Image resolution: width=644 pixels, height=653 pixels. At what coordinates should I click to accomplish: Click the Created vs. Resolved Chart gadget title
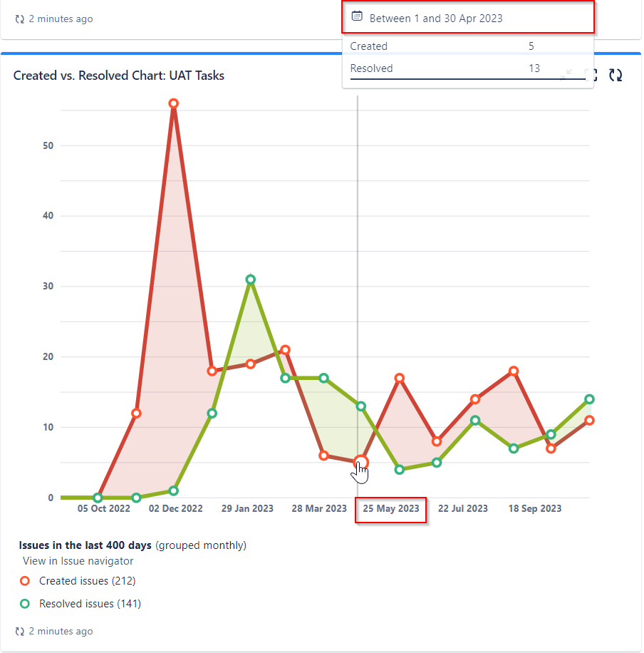[x=119, y=76]
